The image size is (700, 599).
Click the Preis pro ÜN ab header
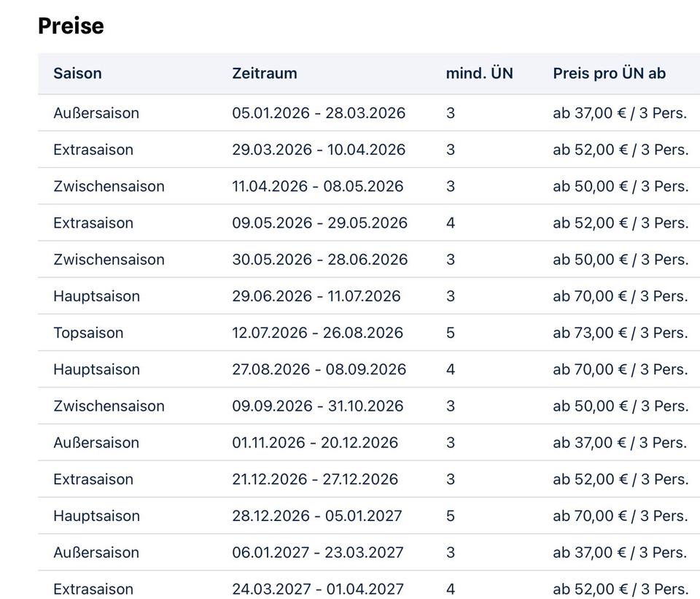(609, 74)
